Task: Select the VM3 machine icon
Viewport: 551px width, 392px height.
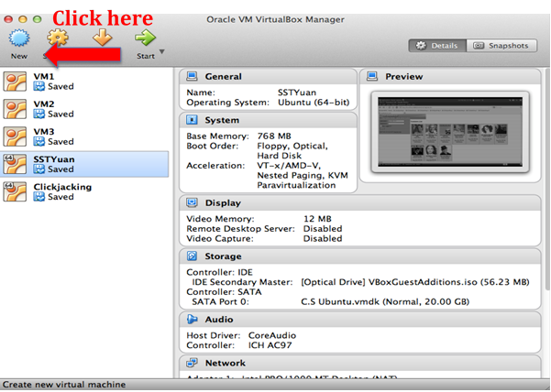Action: point(15,136)
